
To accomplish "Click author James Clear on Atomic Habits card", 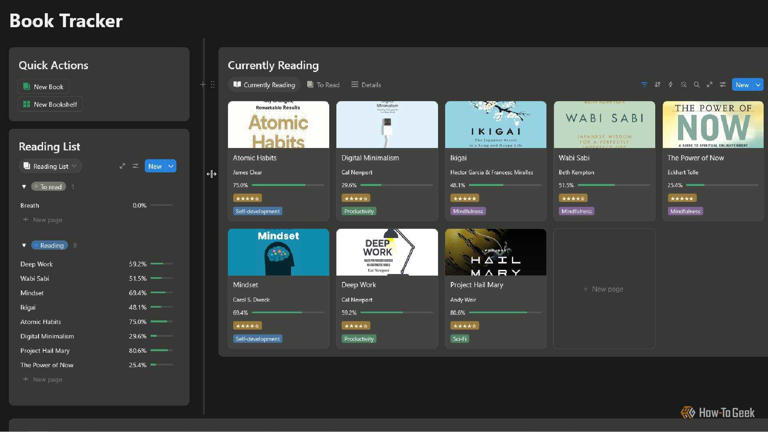I will [x=247, y=172].
